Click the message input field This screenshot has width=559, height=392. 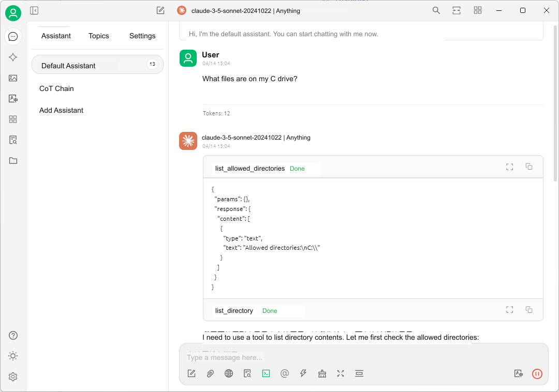(364, 357)
